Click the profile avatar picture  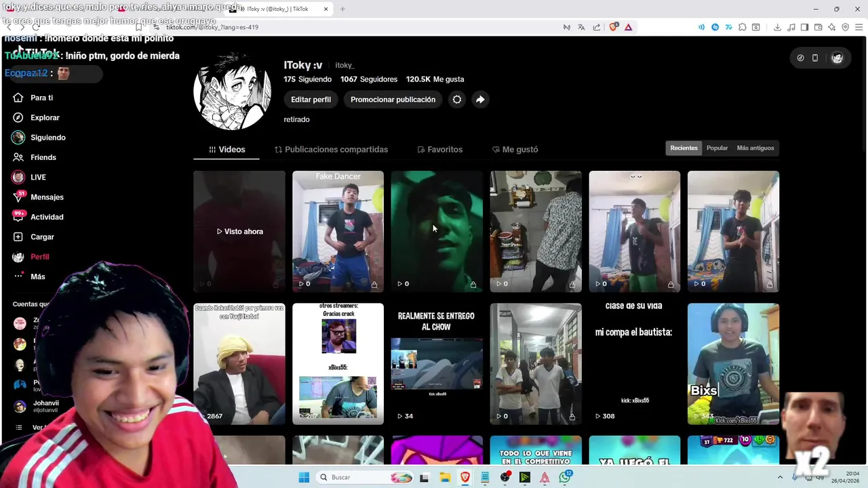(x=232, y=91)
